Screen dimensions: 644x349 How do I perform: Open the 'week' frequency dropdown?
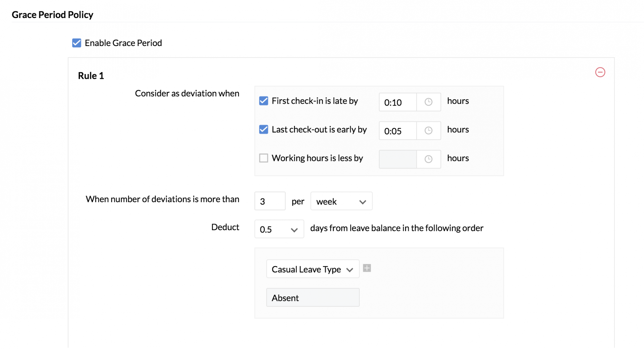[x=341, y=201]
